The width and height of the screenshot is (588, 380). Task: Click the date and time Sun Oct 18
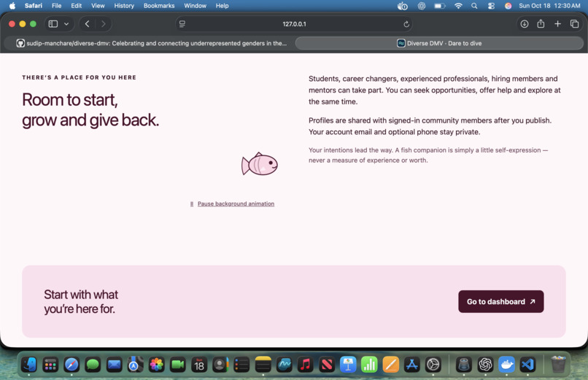(x=549, y=6)
